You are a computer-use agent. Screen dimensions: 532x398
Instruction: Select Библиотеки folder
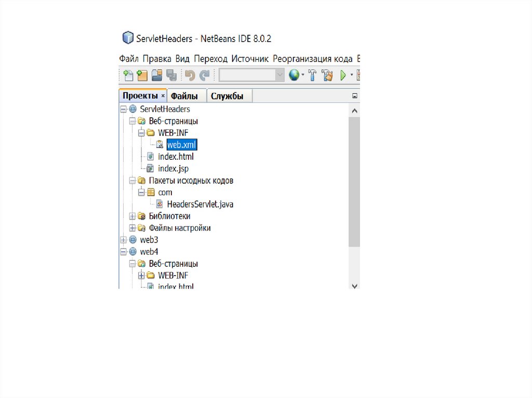point(169,216)
